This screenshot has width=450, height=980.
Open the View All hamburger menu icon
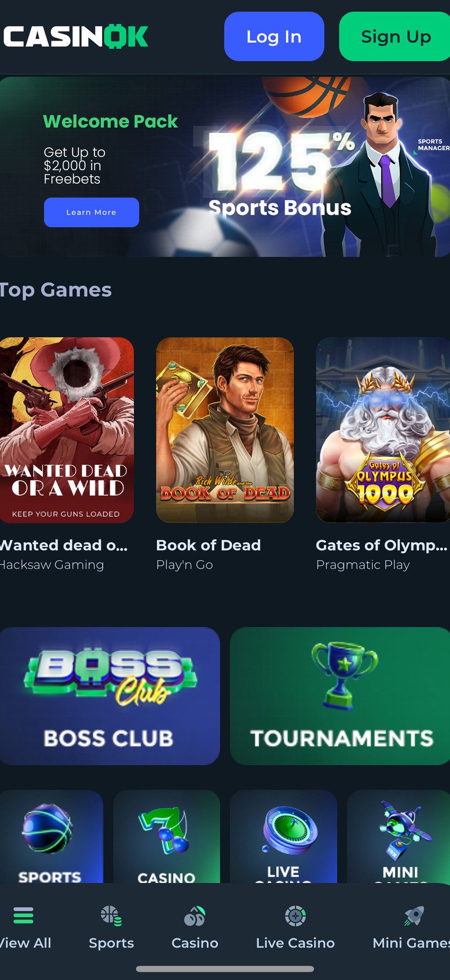click(24, 915)
